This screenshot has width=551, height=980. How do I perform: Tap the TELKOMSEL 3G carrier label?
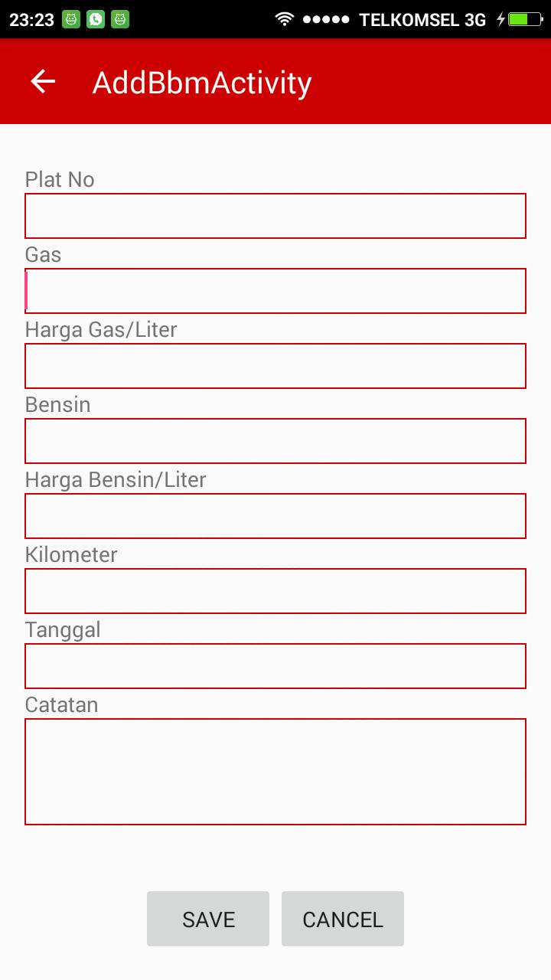(x=422, y=19)
